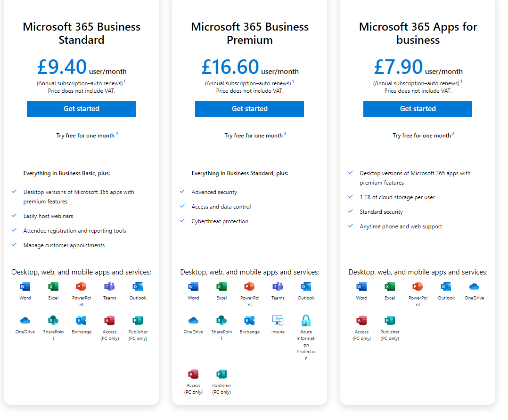The width and height of the screenshot is (508, 420).
Task: Click the SharePoint icon in Business Premium
Action: pos(221,321)
